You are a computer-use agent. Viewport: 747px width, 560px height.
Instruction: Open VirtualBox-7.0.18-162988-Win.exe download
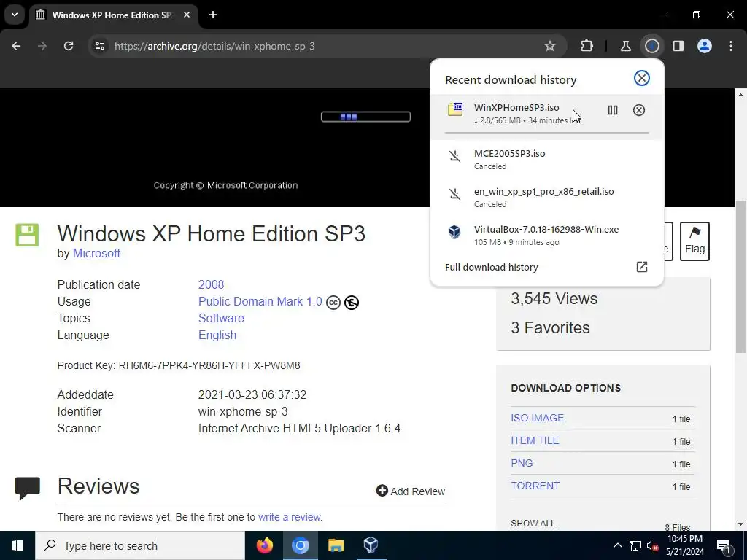pyautogui.click(x=546, y=235)
